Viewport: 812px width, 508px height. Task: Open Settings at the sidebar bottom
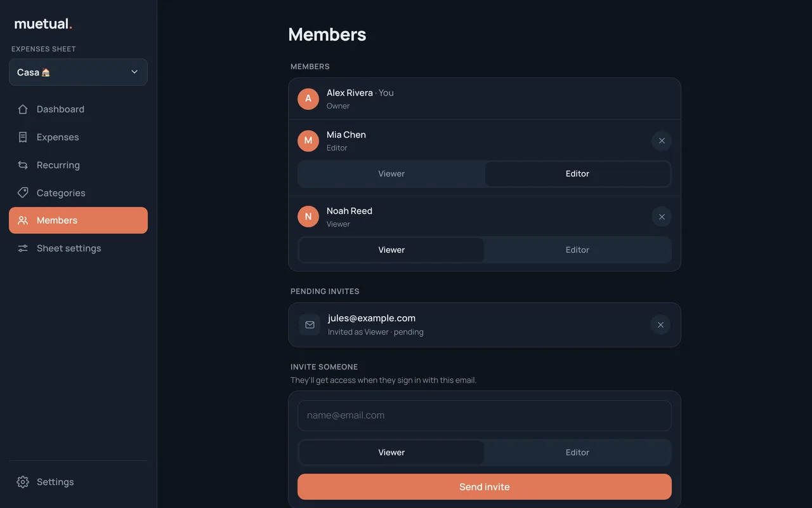[78, 482]
